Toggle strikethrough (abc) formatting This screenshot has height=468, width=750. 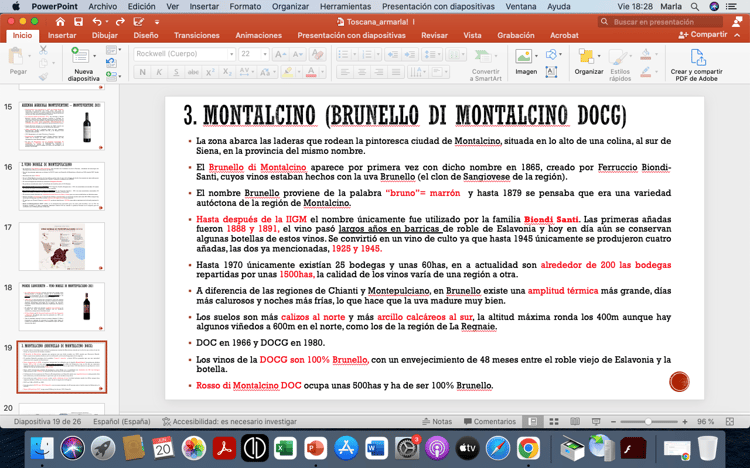(x=193, y=72)
